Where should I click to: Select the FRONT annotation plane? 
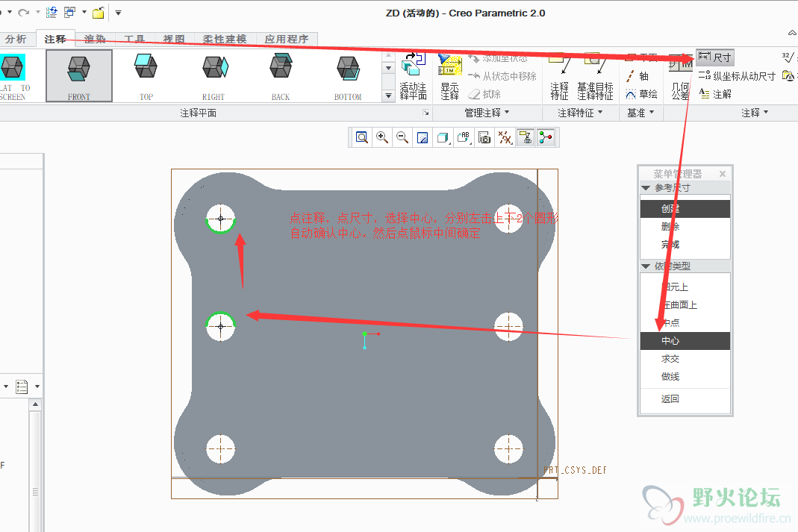tap(79, 76)
